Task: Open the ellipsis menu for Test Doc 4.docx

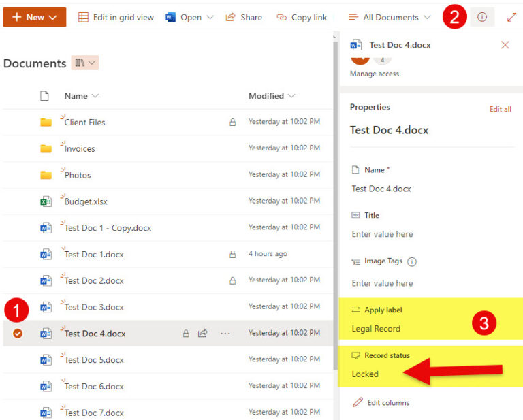Action: [225, 333]
